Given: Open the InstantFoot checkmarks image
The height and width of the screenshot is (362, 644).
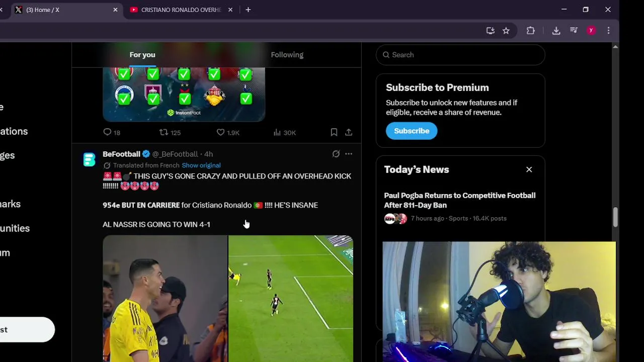Looking at the screenshot, I should [184, 95].
